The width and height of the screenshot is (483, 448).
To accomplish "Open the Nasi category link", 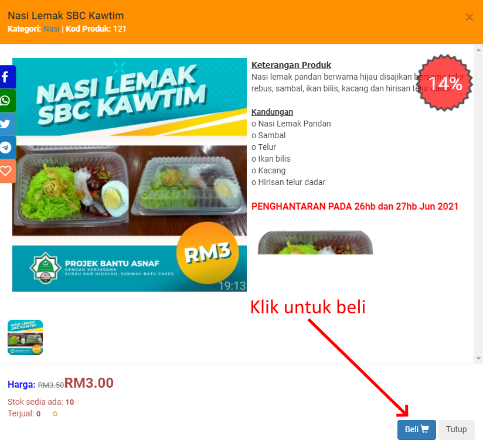I will pos(52,29).
